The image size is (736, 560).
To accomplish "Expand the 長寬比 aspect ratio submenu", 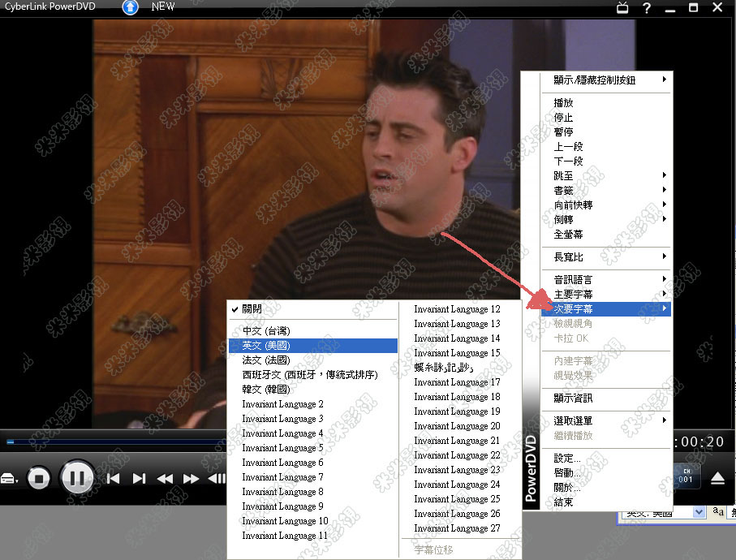I will pyautogui.click(x=606, y=256).
